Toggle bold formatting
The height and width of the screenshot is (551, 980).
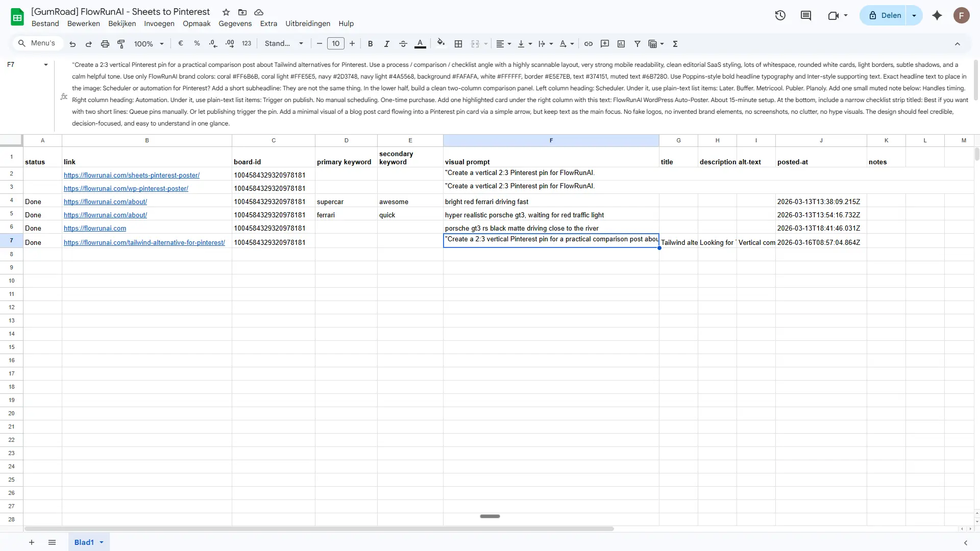pyautogui.click(x=370, y=44)
